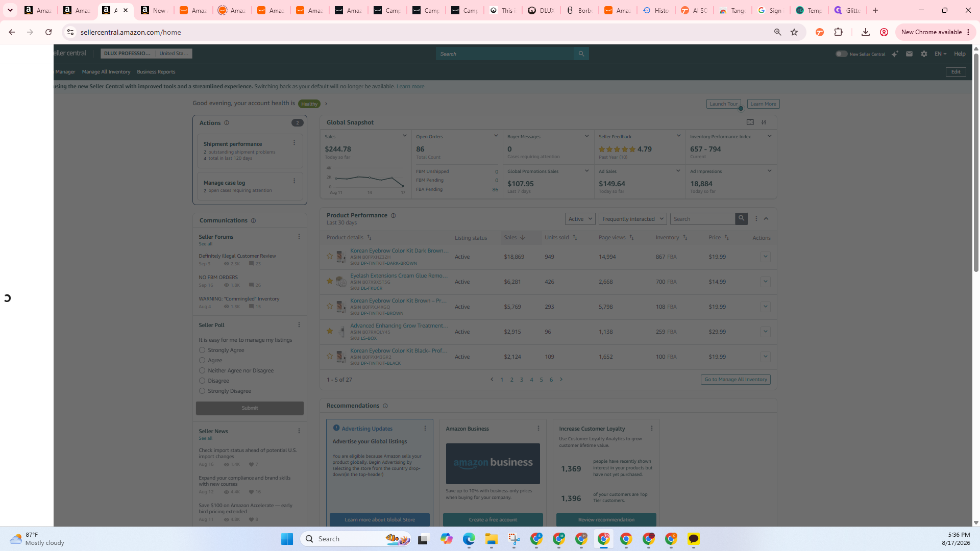Switch to the 'New' Amazon browser tab
Viewport: 980px width, 551px height.
pyautogui.click(x=154, y=10)
